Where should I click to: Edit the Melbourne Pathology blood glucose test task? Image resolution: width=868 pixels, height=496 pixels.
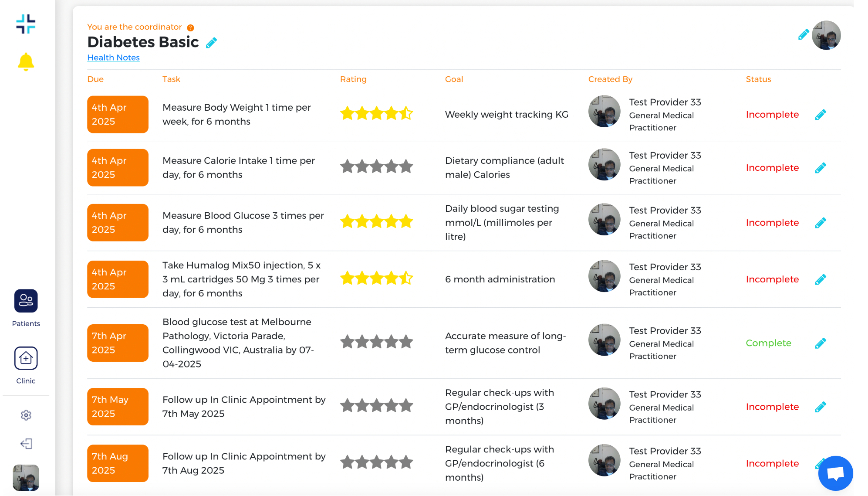pos(821,343)
